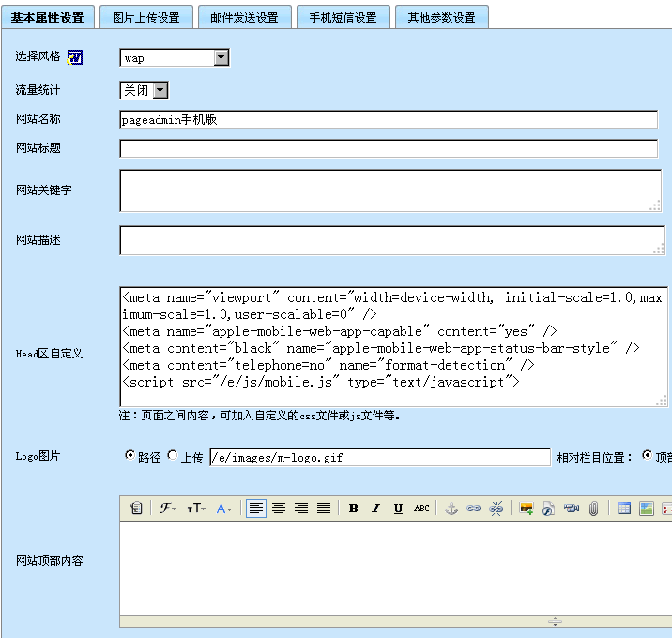Open the 流量统计 dropdown showing 关闭
The width and height of the screenshot is (672, 638).
pyautogui.click(x=144, y=90)
